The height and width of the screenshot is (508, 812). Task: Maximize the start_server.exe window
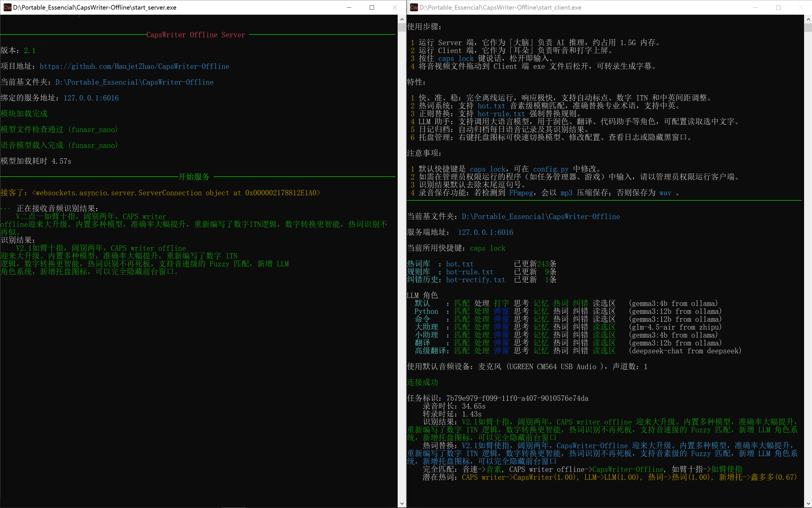(x=372, y=7)
